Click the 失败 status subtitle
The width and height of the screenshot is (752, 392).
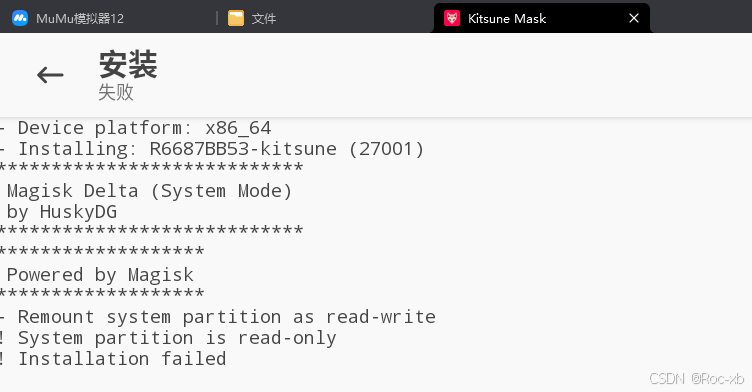pyautogui.click(x=116, y=92)
